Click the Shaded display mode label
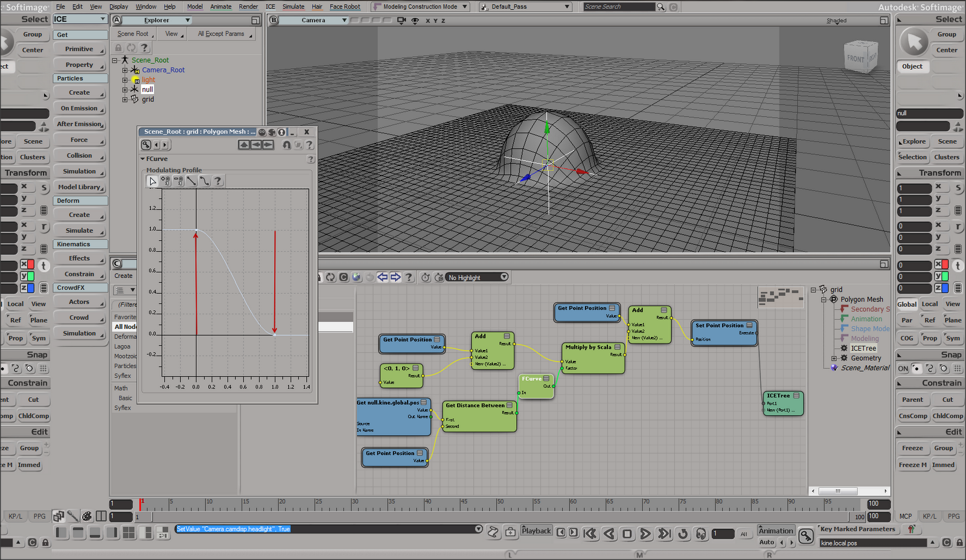 pyautogui.click(x=836, y=21)
